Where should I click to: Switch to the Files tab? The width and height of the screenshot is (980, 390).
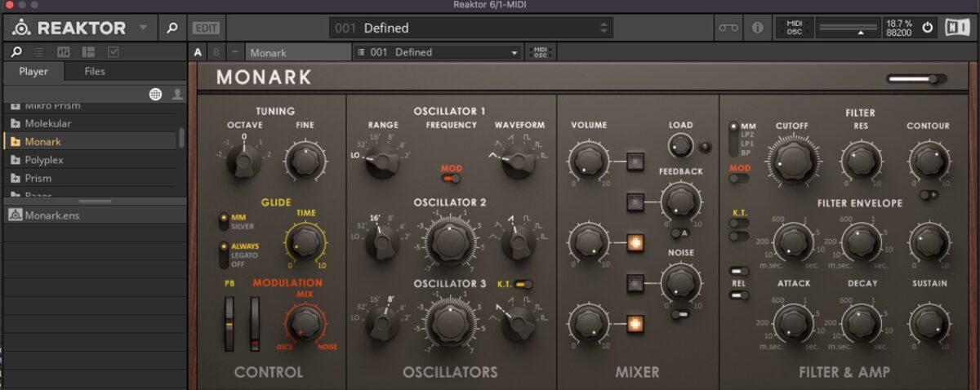pyautogui.click(x=95, y=72)
